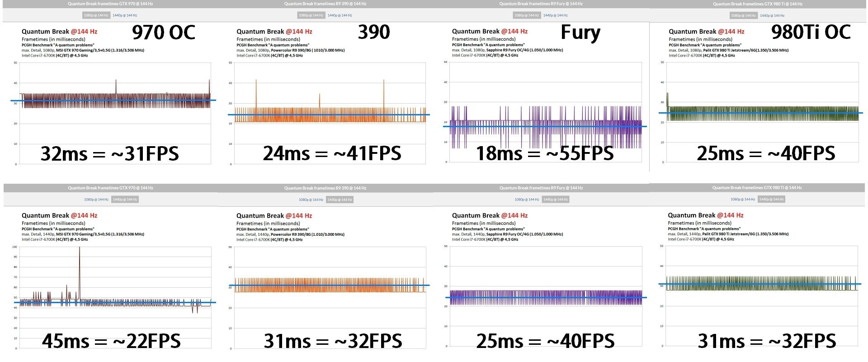
Task: Click the GTX 970 1440p frametime graph plot
Action: click(115, 298)
